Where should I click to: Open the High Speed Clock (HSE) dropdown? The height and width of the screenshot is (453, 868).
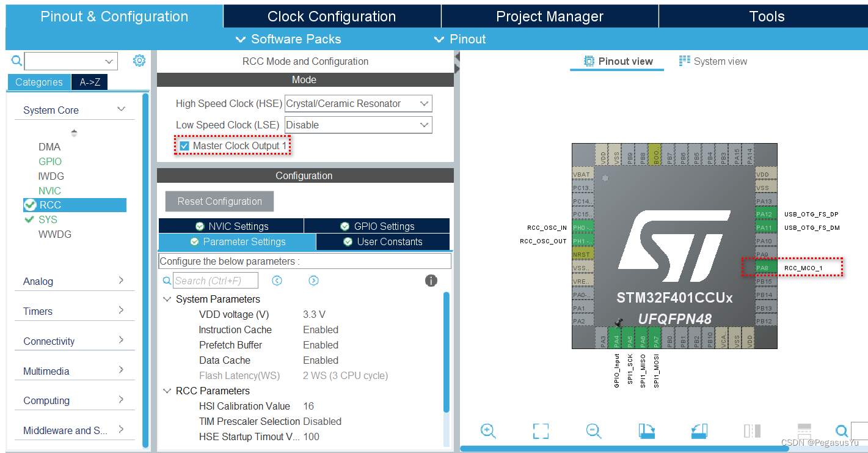[359, 103]
